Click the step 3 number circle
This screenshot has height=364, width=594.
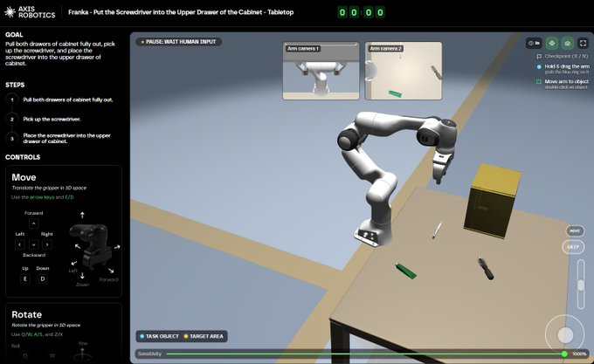[12, 139]
